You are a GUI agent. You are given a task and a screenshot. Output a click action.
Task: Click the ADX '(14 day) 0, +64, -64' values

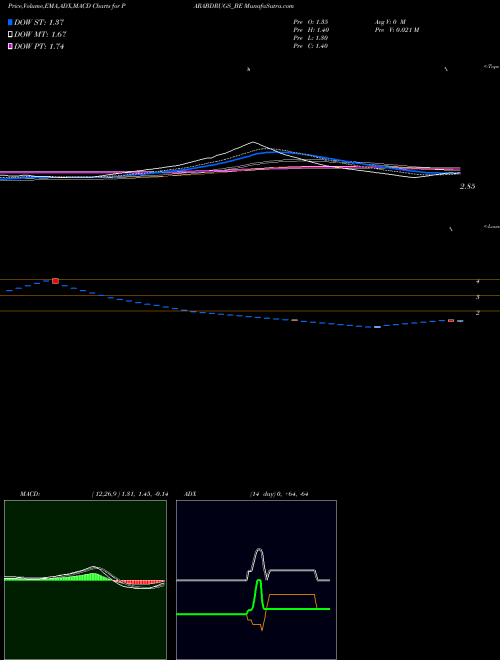click(279, 494)
